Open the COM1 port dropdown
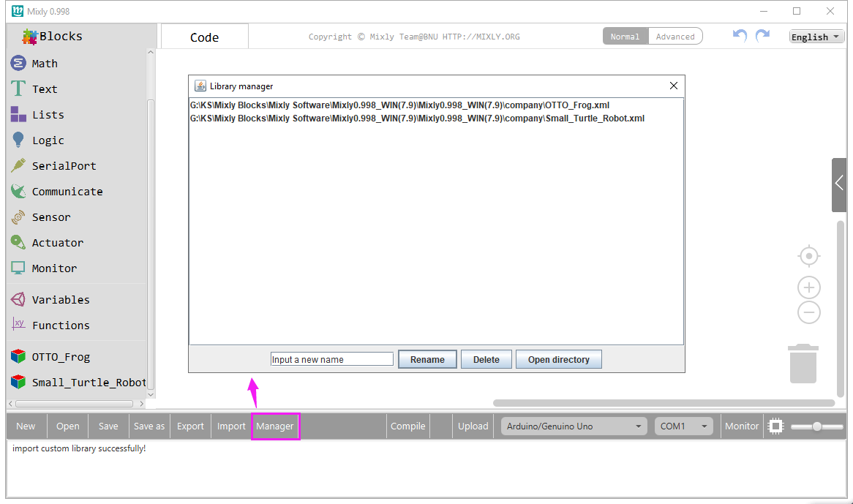Viewport: 853px width, 504px height. point(684,426)
